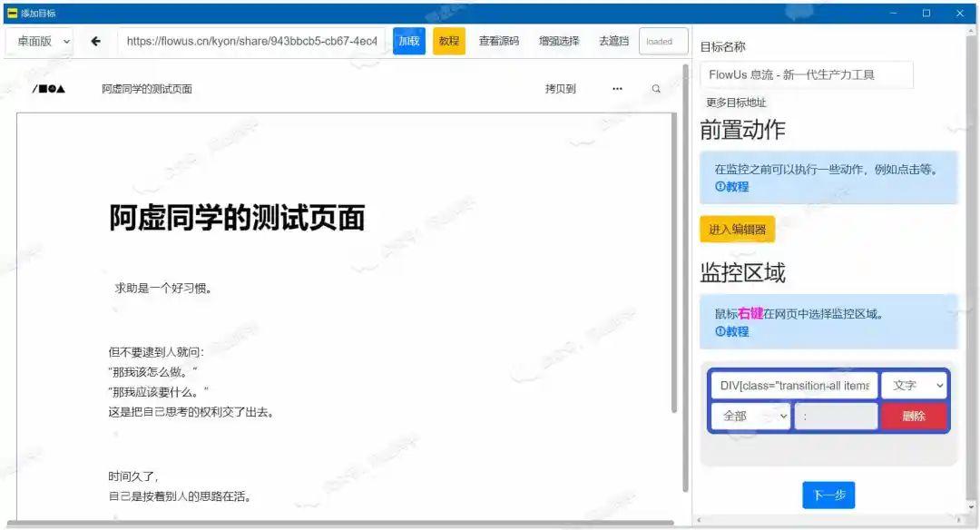Click the yellow app icon in the title bar
The width and height of the screenshot is (980, 530).
click(x=13, y=12)
